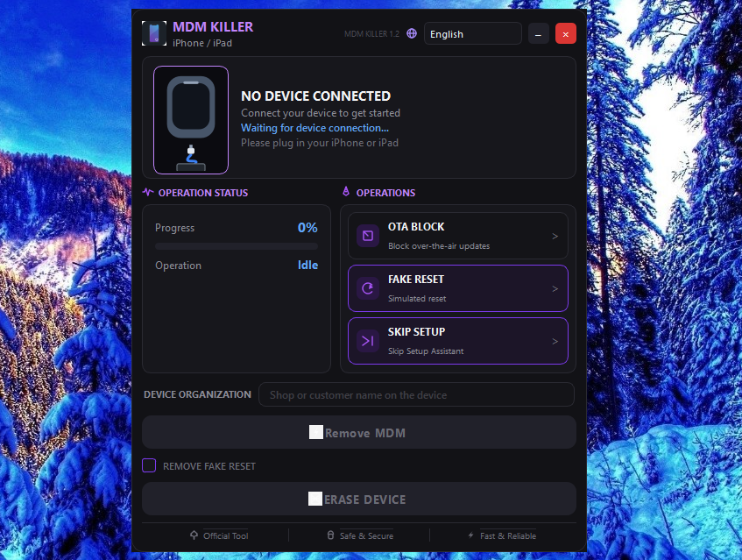The width and height of the screenshot is (742, 560).
Task: Click the OPERATION STATUS section heading
Action: (x=203, y=193)
